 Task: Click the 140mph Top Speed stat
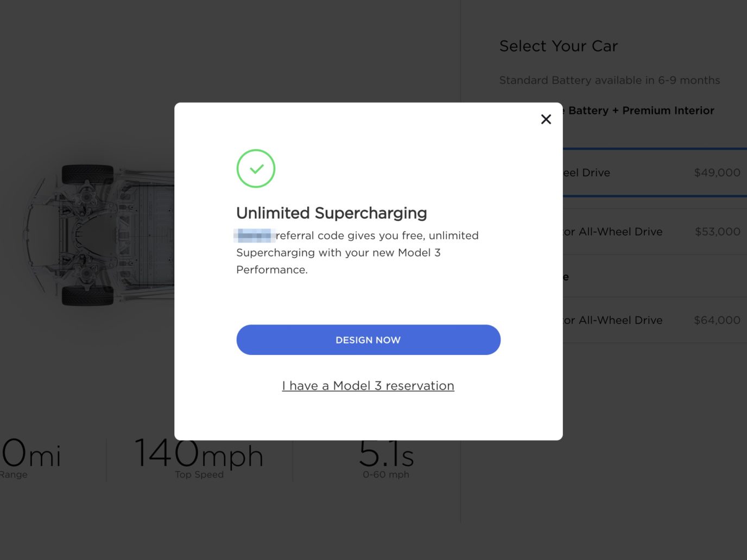(x=199, y=459)
